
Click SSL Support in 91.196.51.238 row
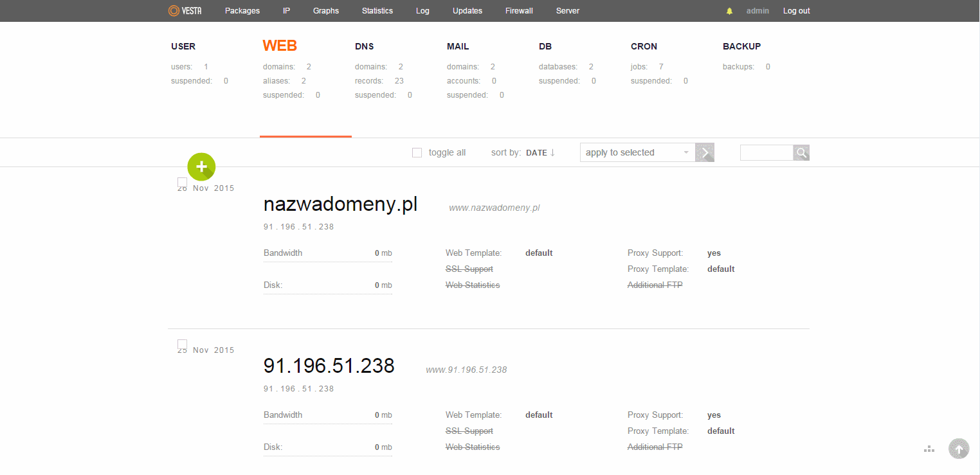point(469,431)
